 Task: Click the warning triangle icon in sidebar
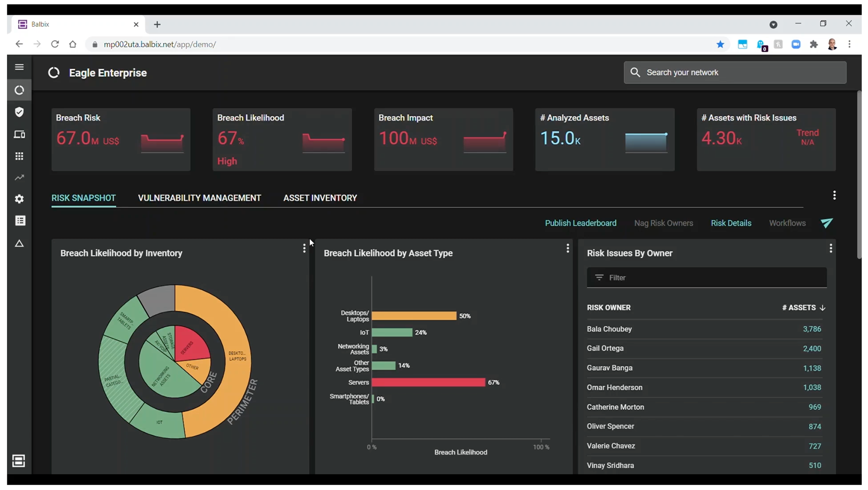point(19,244)
